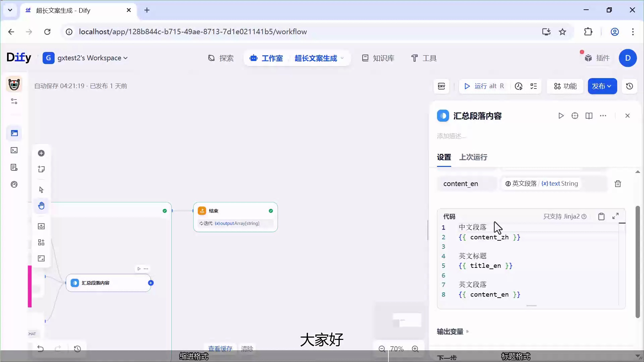This screenshot has width=644, height=362.
Task: Organize nodes with the layout grid tool
Action: [41, 242]
